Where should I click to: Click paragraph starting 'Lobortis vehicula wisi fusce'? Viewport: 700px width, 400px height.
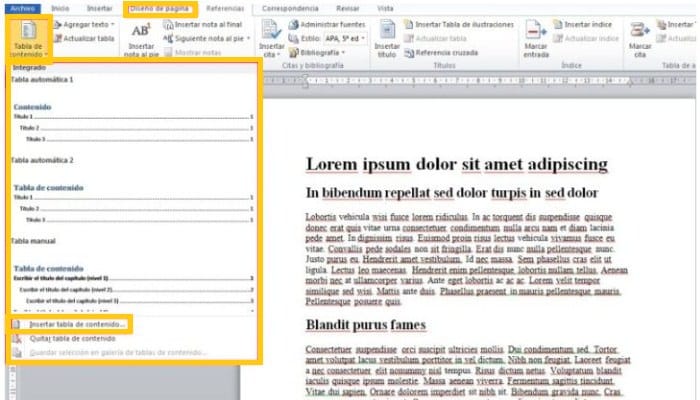(x=467, y=259)
